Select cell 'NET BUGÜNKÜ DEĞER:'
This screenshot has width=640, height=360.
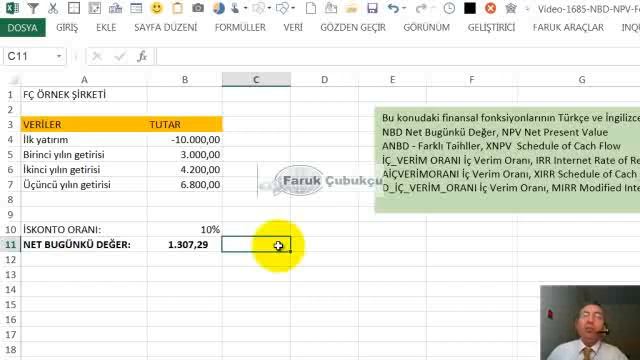coord(84,244)
